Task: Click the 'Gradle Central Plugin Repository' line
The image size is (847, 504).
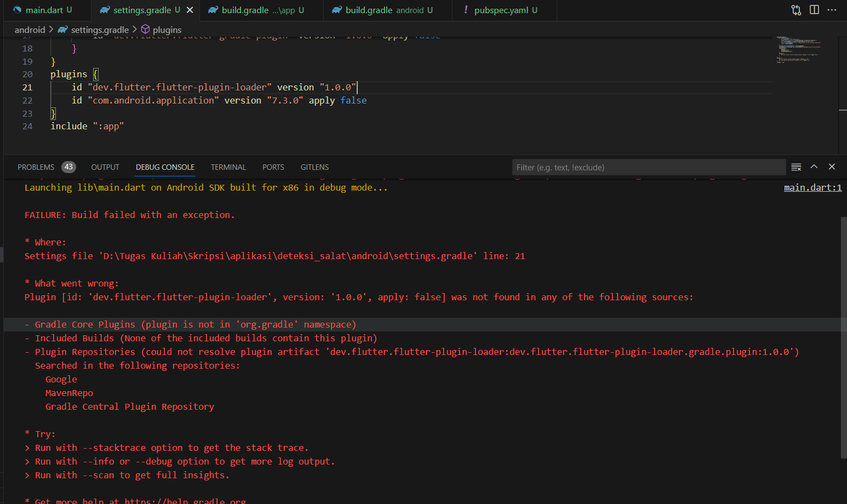Action: tap(130, 406)
